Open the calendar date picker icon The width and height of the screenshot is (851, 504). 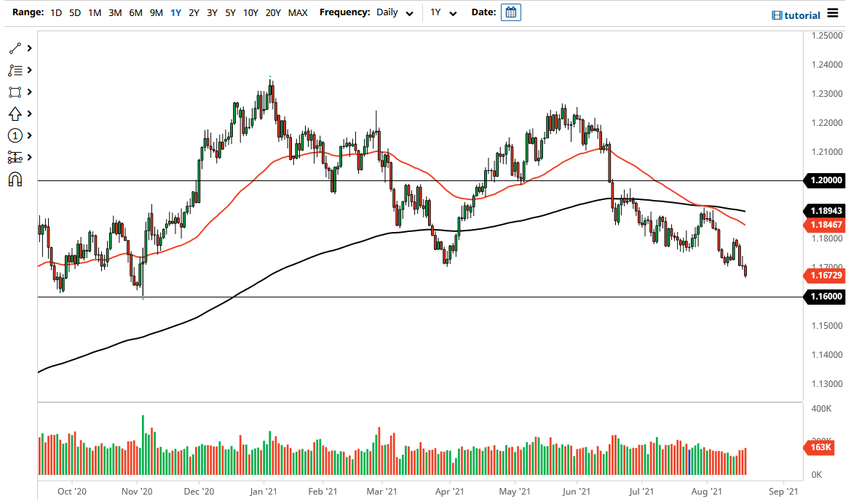tap(510, 12)
